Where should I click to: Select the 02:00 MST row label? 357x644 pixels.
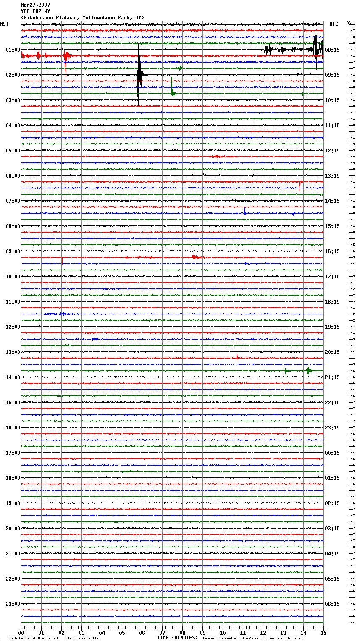pyautogui.click(x=13, y=75)
